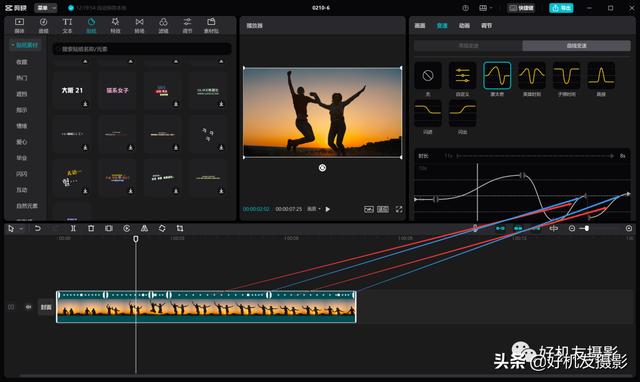Mute the video track speaker icon
This screenshot has width=640, height=382.
(28, 307)
